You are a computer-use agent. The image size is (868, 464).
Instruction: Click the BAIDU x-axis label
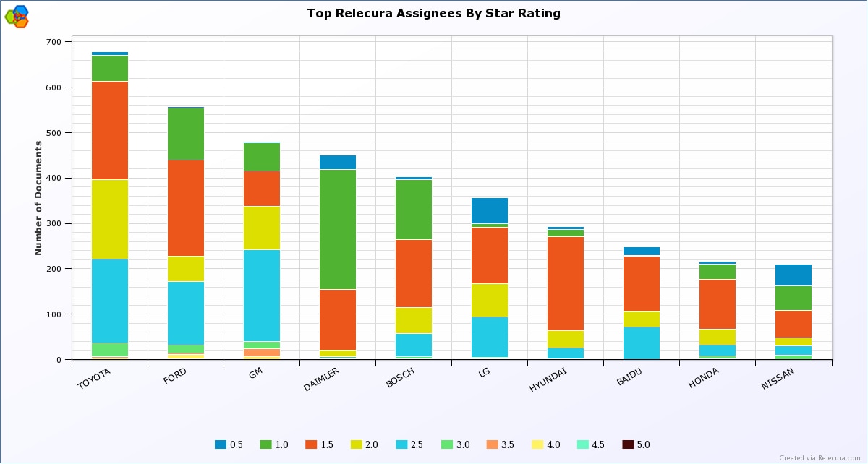tap(629, 377)
